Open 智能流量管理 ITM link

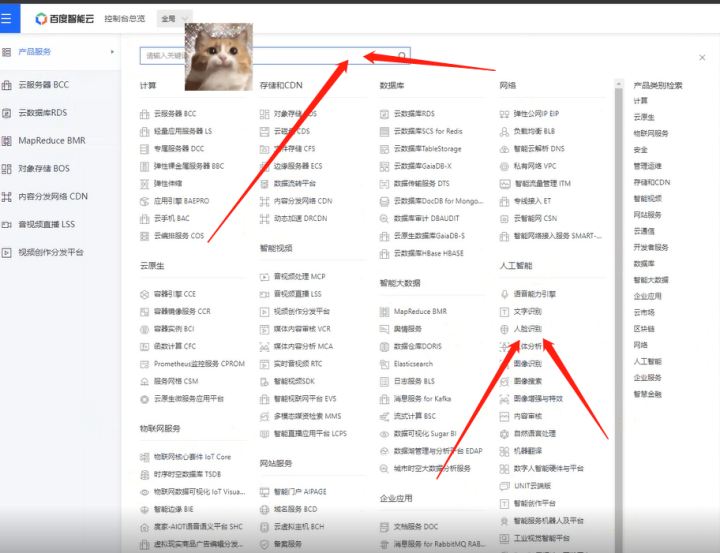[x=543, y=184]
